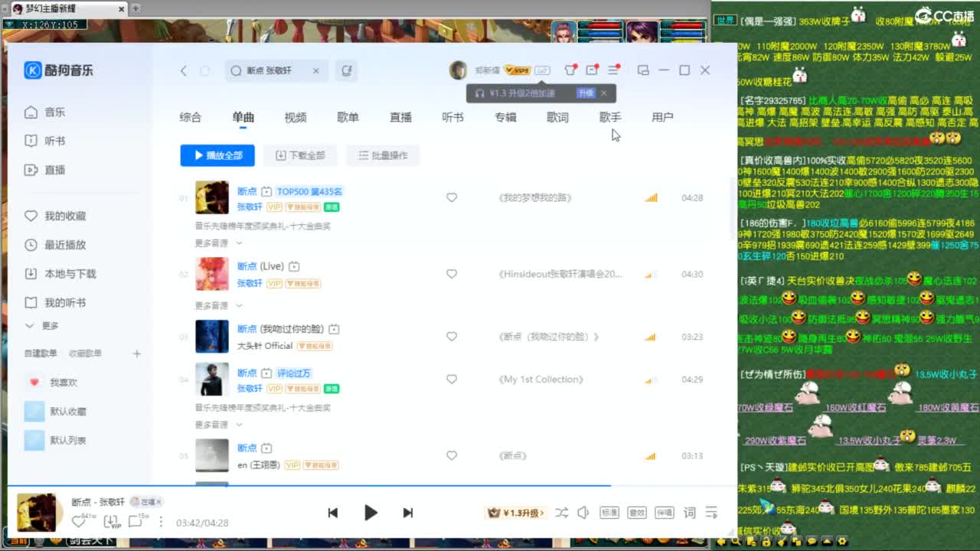Click the ¥1.3升级 button in player bar
Image resolution: width=980 pixels, height=551 pixels.
click(517, 513)
